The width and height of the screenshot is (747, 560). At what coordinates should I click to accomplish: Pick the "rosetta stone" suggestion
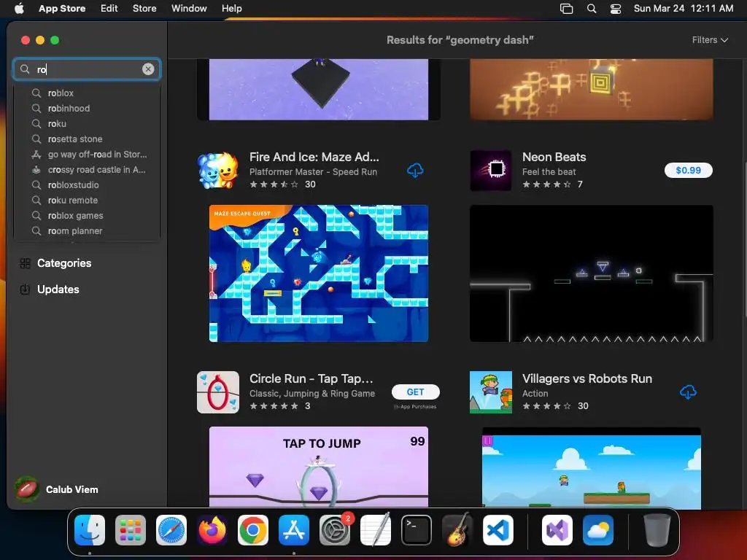coord(87,139)
